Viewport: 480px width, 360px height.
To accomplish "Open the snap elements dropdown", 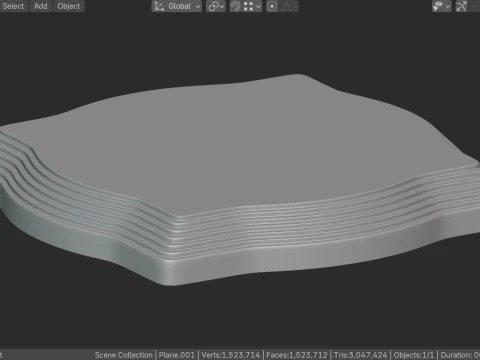I will point(252,6).
